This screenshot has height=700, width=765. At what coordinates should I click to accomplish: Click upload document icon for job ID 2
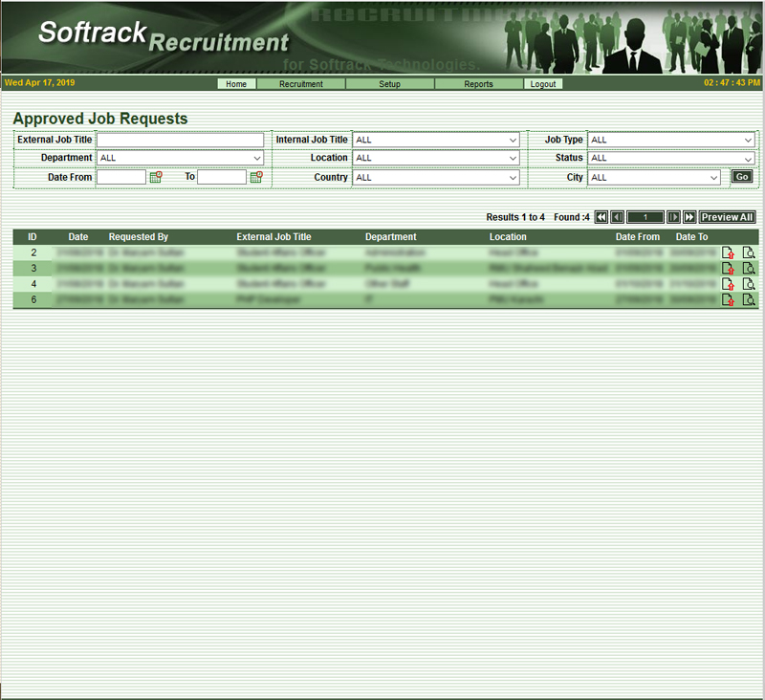tap(729, 253)
